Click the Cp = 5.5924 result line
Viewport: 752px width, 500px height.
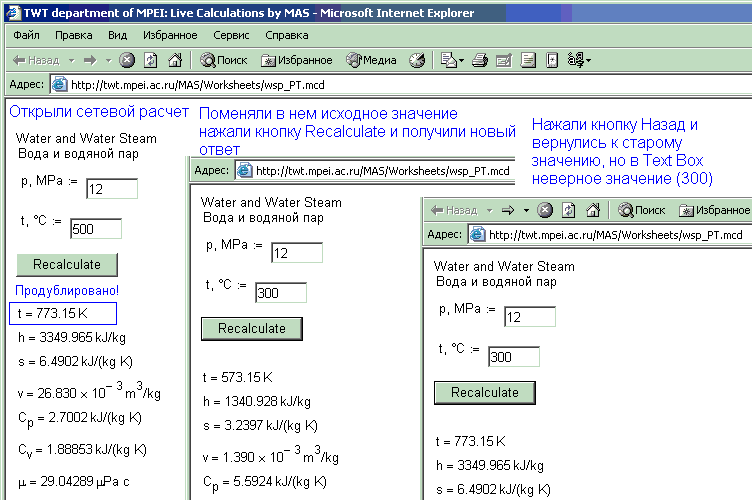(265, 482)
